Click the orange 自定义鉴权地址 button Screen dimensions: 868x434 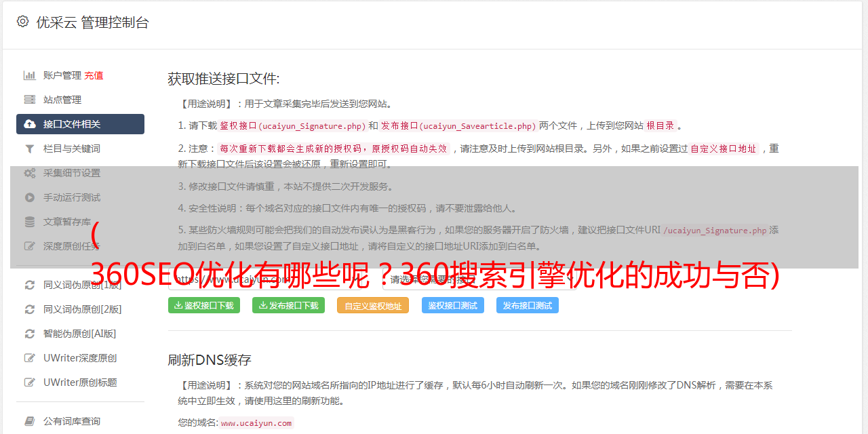(x=373, y=305)
